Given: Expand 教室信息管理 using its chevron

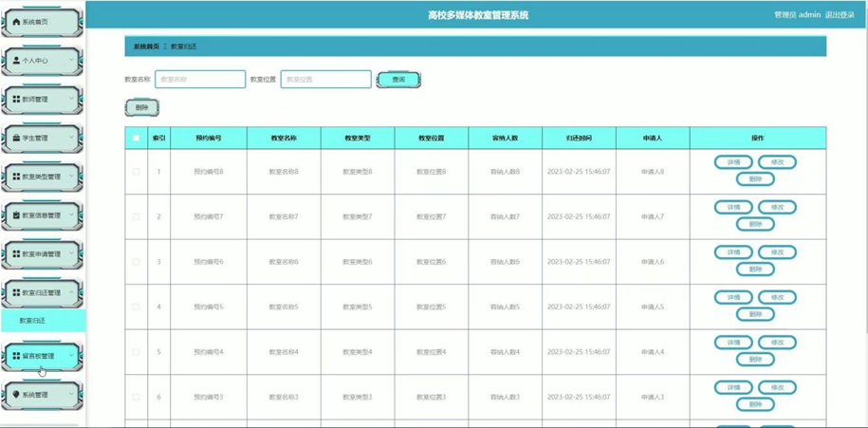Looking at the screenshot, I should pos(71,214).
